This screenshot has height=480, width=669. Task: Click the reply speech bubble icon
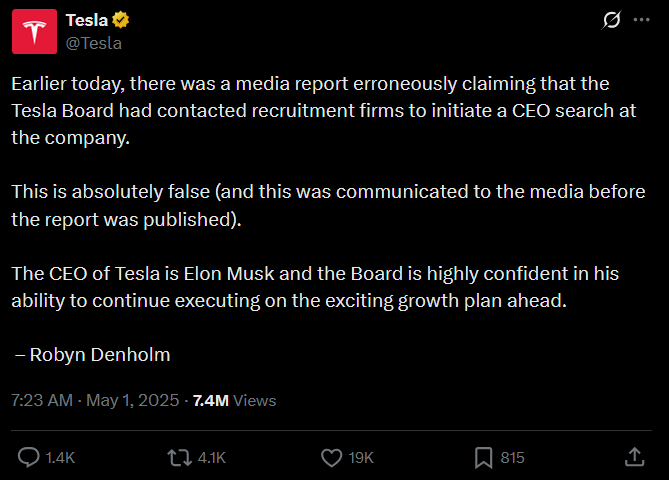29,457
